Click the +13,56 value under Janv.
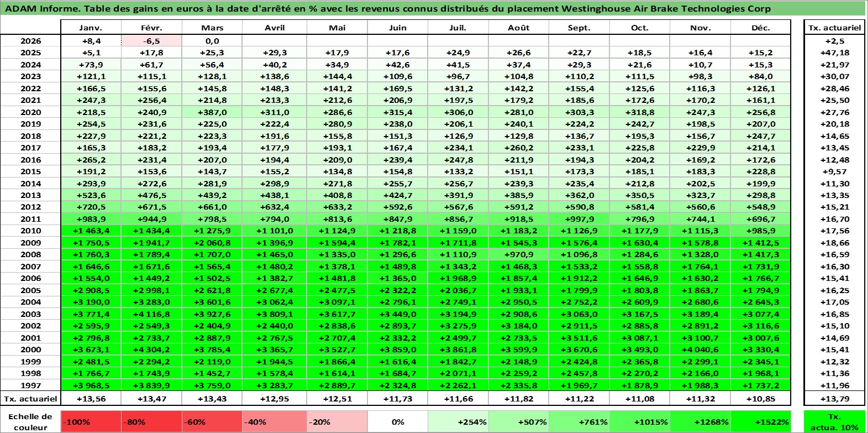868x433 pixels. click(x=91, y=399)
